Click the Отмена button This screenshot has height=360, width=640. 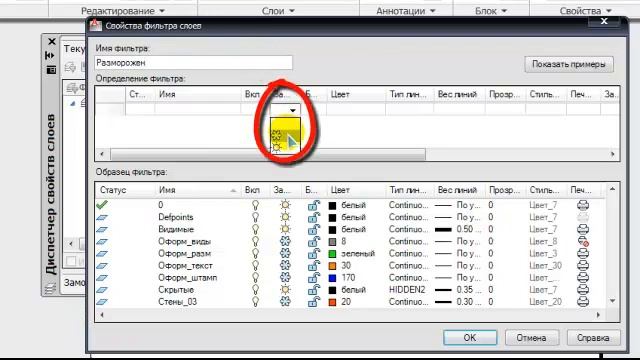(531, 338)
